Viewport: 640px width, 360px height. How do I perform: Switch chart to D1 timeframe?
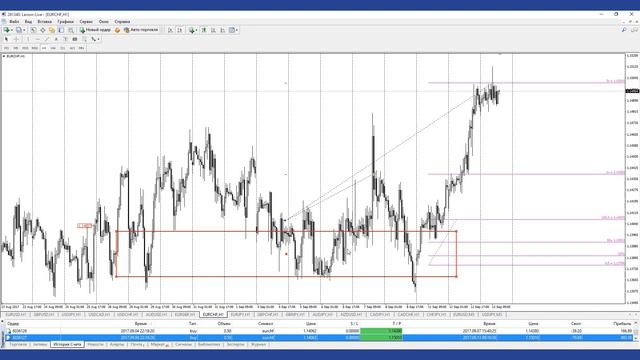(x=62, y=48)
